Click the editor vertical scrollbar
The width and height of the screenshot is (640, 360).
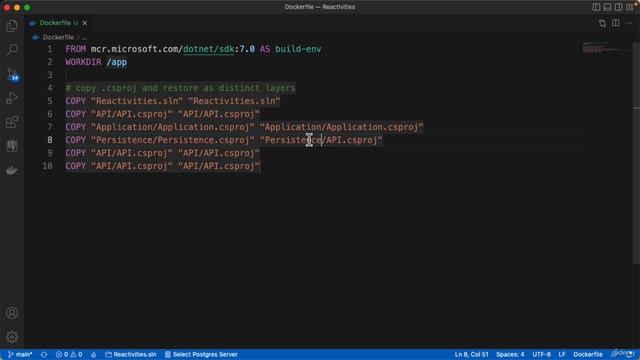[x=636, y=153]
